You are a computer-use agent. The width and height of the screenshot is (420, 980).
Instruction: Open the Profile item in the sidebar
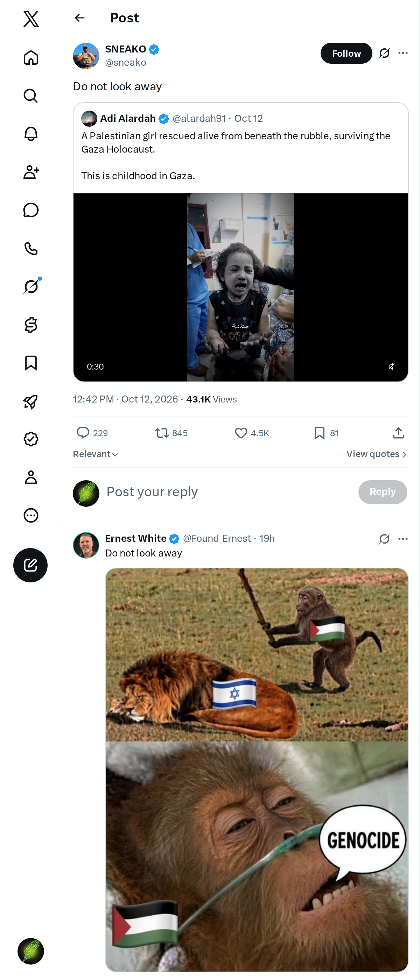click(31, 477)
